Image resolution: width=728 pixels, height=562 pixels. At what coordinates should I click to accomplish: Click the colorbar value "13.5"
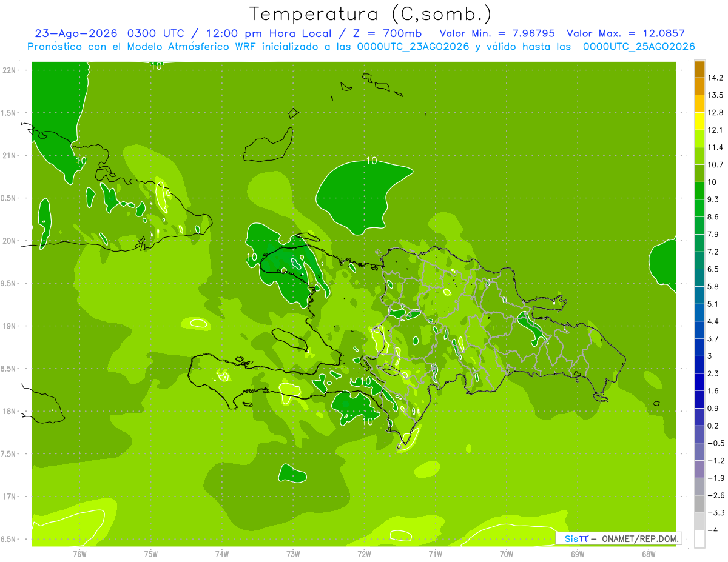coord(715,95)
